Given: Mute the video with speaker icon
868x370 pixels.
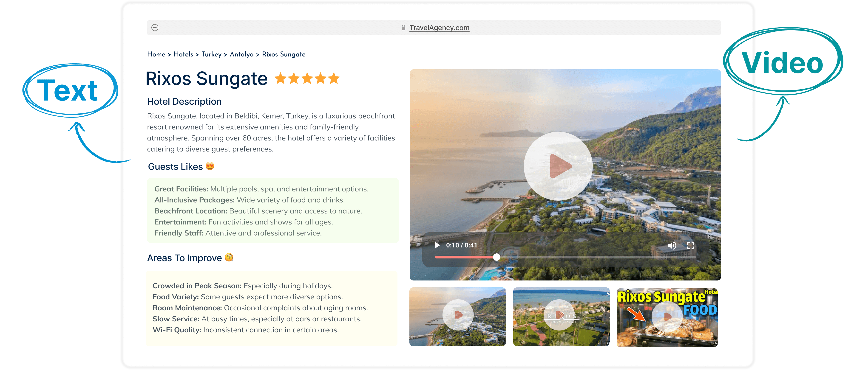Looking at the screenshot, I should [672, 245].
